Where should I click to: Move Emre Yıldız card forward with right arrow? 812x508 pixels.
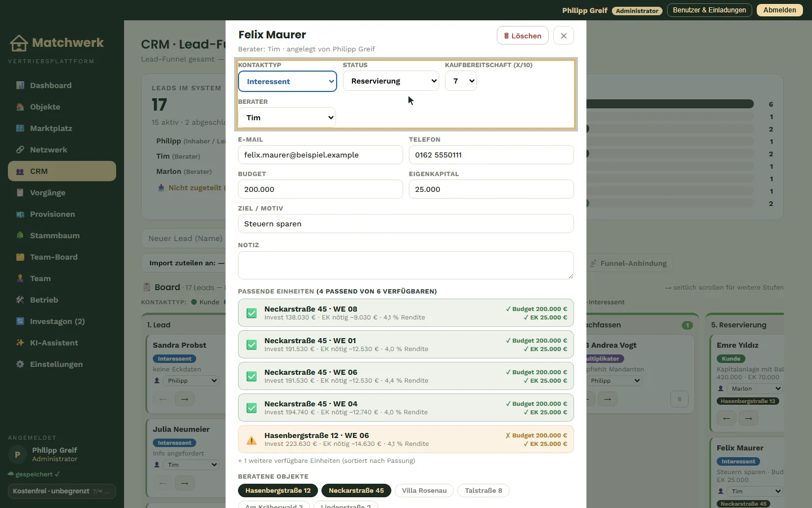tap(748, 418)
